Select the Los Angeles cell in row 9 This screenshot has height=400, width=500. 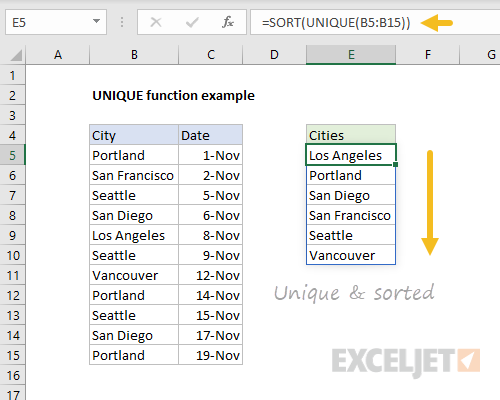click(134, 235)
